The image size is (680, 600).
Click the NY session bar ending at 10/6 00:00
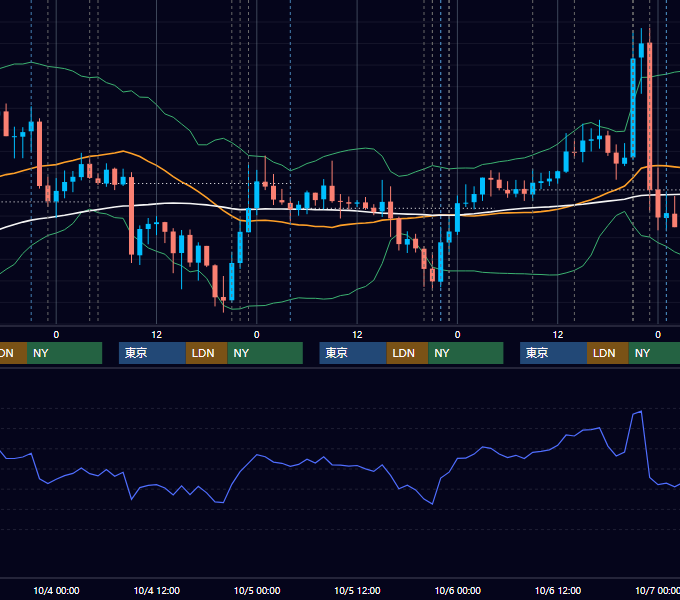[x=466, y=353]
